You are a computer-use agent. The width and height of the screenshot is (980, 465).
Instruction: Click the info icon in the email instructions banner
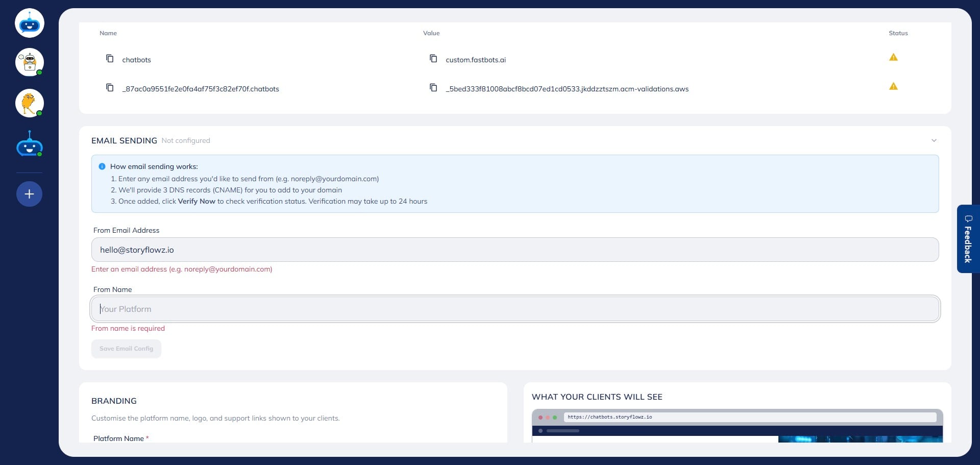pyautogui.click(x=101, y=166)
